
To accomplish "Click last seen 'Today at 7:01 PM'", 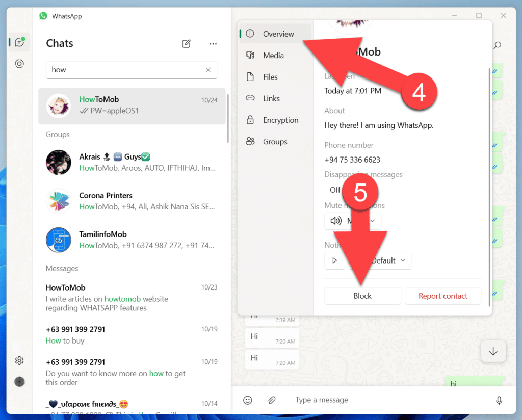I will click(353, 91).
